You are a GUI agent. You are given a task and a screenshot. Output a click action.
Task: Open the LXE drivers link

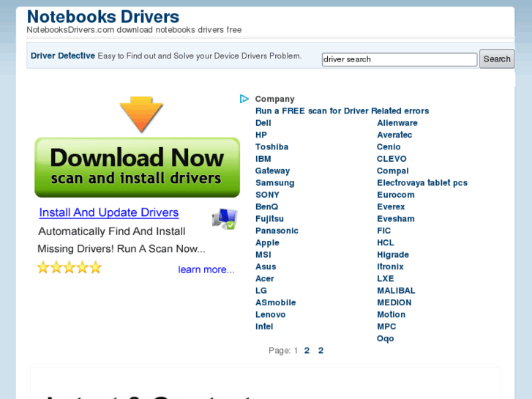[x=386, y=278]
